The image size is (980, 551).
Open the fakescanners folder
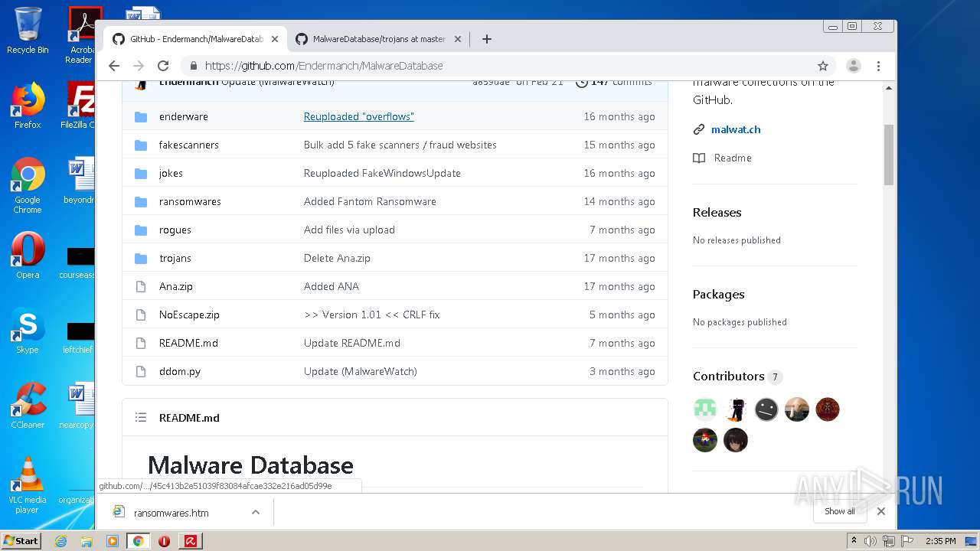point(189,145)
